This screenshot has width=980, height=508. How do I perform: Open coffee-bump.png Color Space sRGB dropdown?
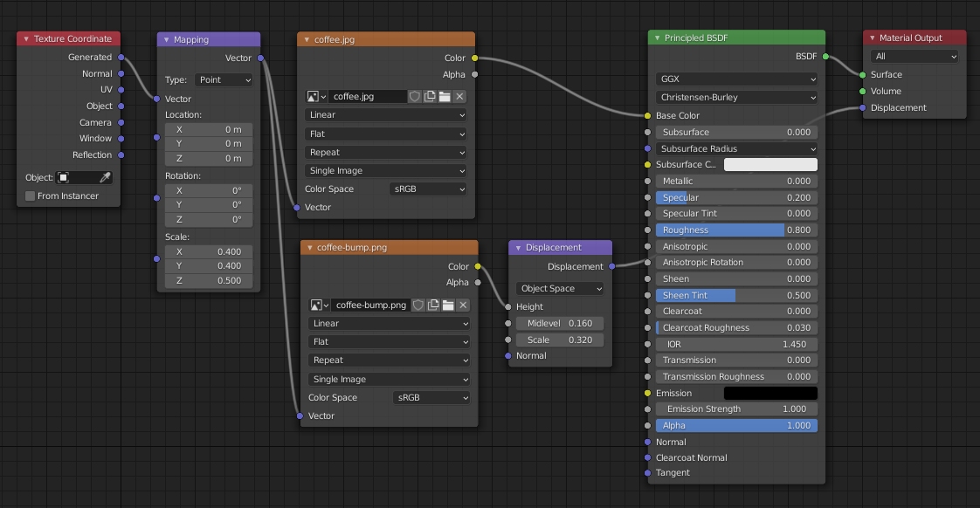431,397
